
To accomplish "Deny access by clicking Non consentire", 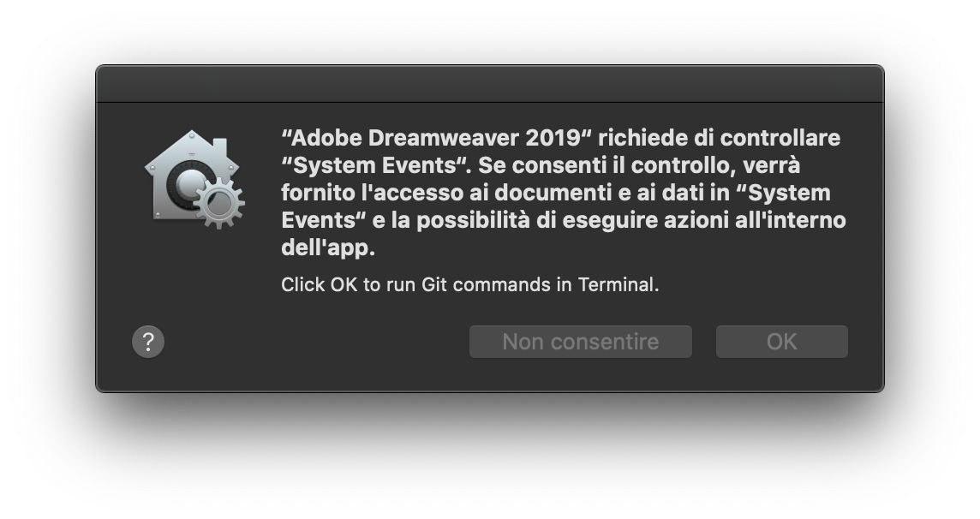I will click(580, 341).
